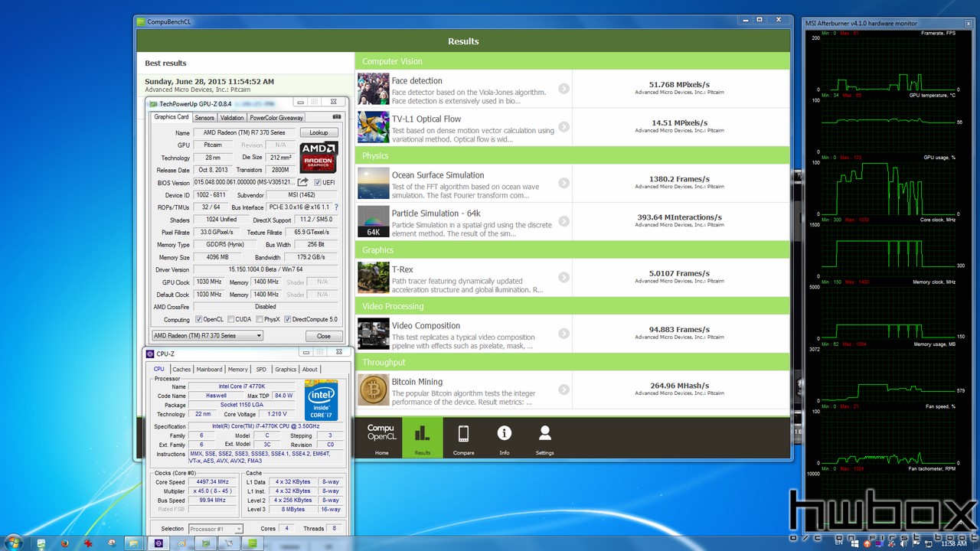Toggle the CUDA checkbox in GPU-Z
This screenshot has height=551, width=980.
coord(231,319)
